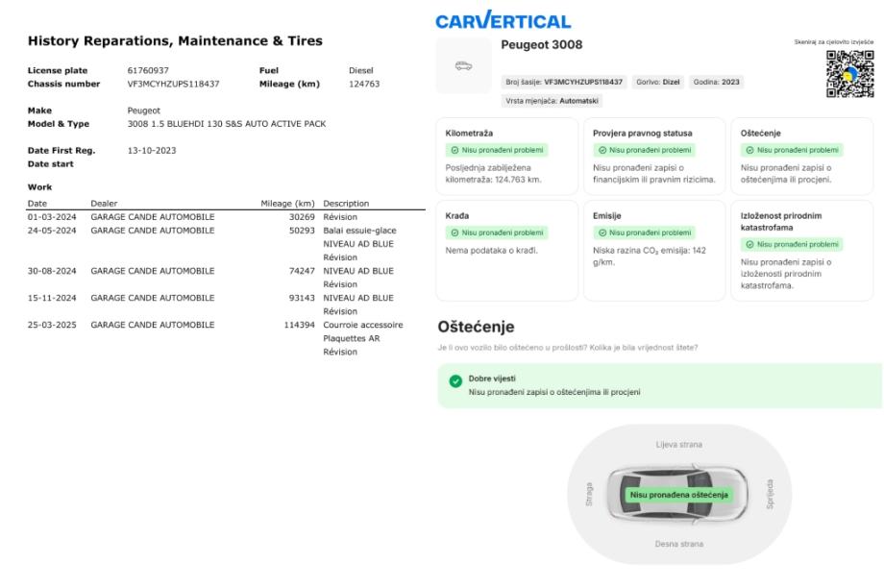Click the Provjera pravnog statusa card title
This screenshot has width=884, height=588.
tap(642, 133)
